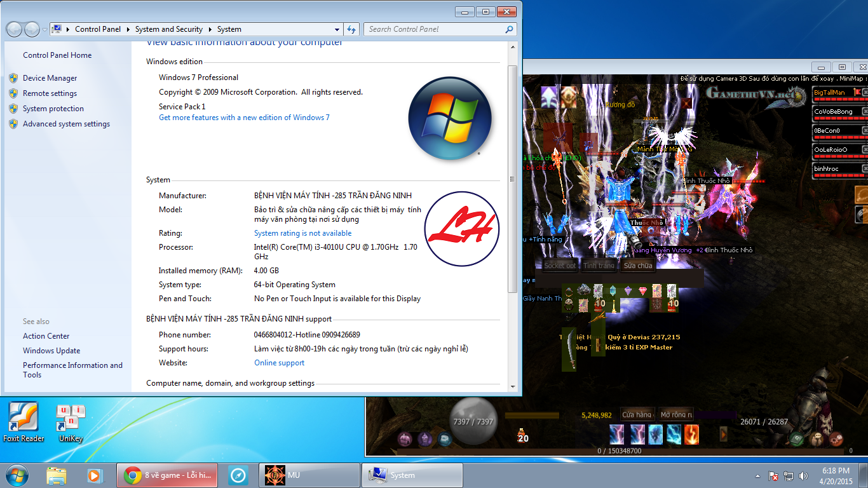Select the orange fire skill icon

pos(691,434)
